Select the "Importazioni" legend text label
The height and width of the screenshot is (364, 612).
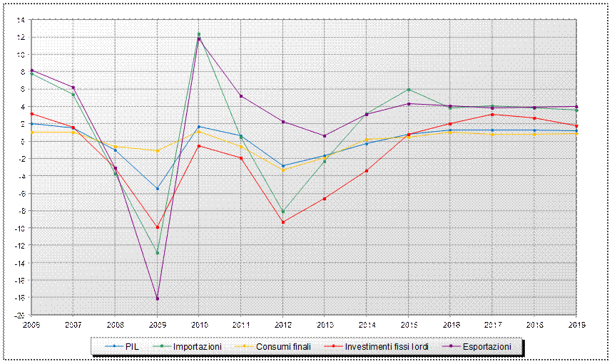coord(199,346)
